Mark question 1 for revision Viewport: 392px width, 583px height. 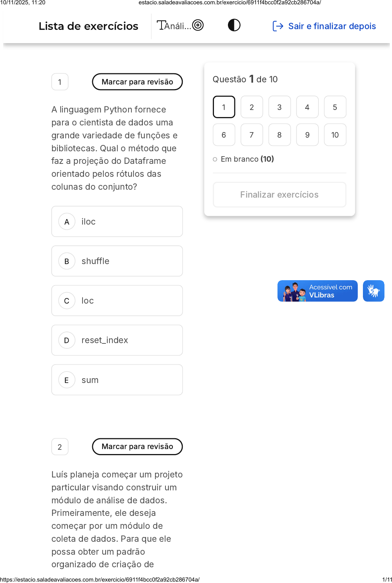coord(137,82)
